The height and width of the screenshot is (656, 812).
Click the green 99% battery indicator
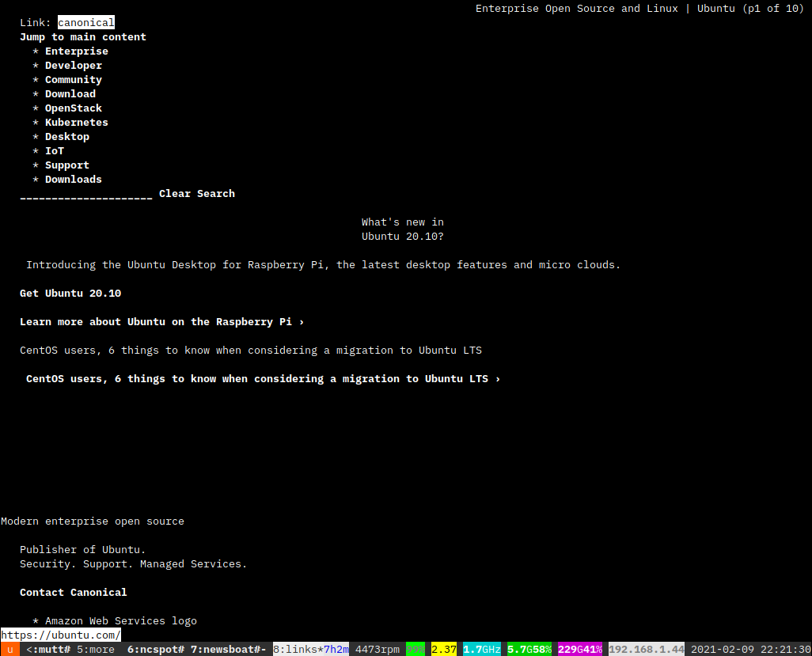(x=415, y=649)
